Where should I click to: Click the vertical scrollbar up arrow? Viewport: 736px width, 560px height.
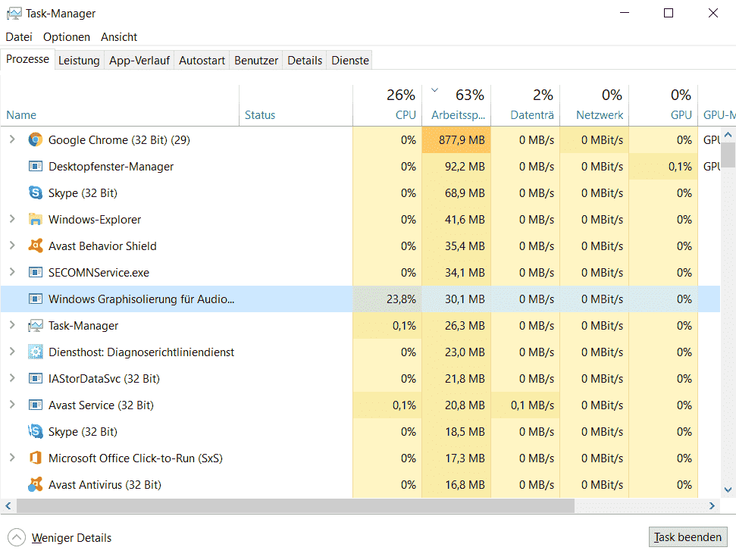point(728,135)
